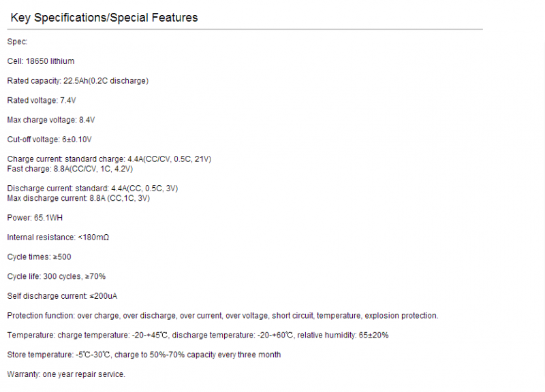Click the Fast charge: 8.8A line
Screen dimensions: 545x392
pos(70,169)
